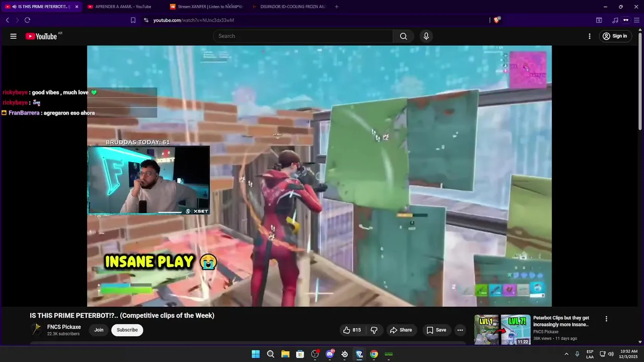Open the Brave Shields icon
644x362 pixels.
(x=497, y=20)
